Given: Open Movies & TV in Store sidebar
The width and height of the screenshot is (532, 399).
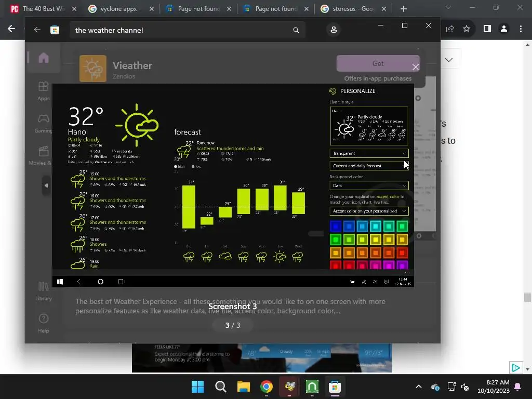Looking at the screenshot, I should coord(44,156).
